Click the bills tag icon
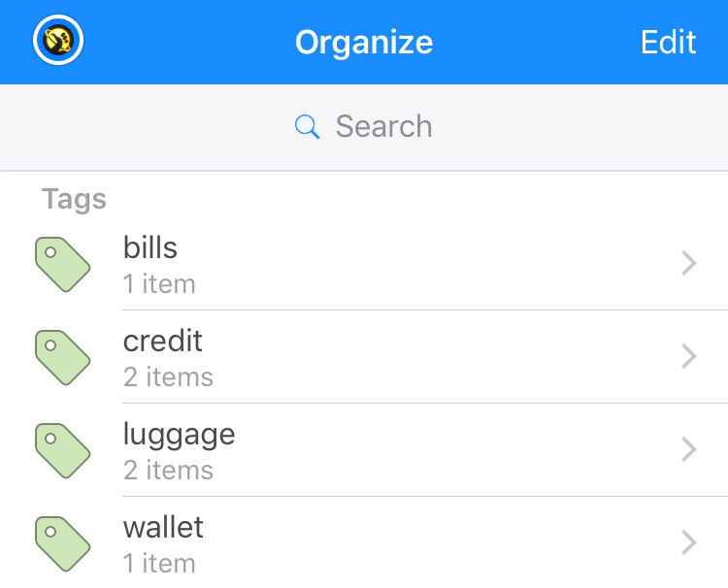The image size is (728, 588). 63,265
